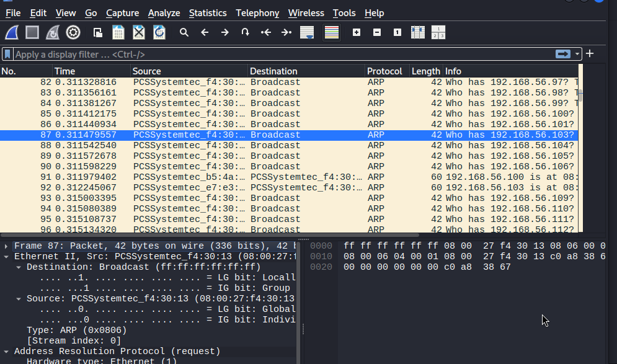Screen dimensions: 617x364
Task: Click packet list horizontal scrollbar
Action: click(210, 235)
